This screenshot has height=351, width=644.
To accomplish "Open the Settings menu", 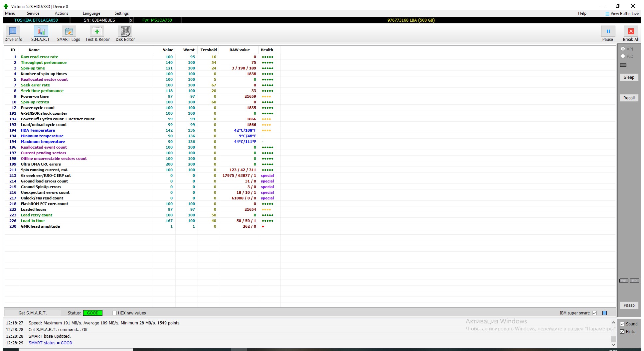I will (122, 13).
